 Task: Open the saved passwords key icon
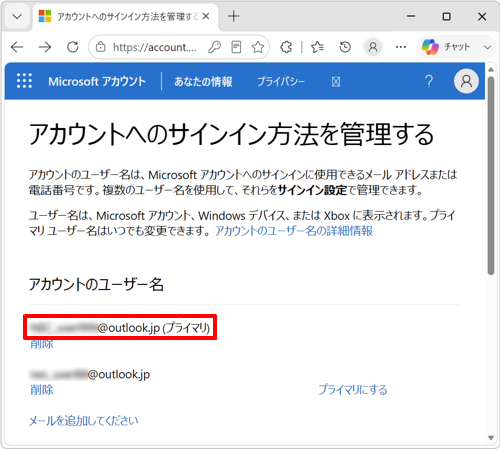click(x=214, y=47)
